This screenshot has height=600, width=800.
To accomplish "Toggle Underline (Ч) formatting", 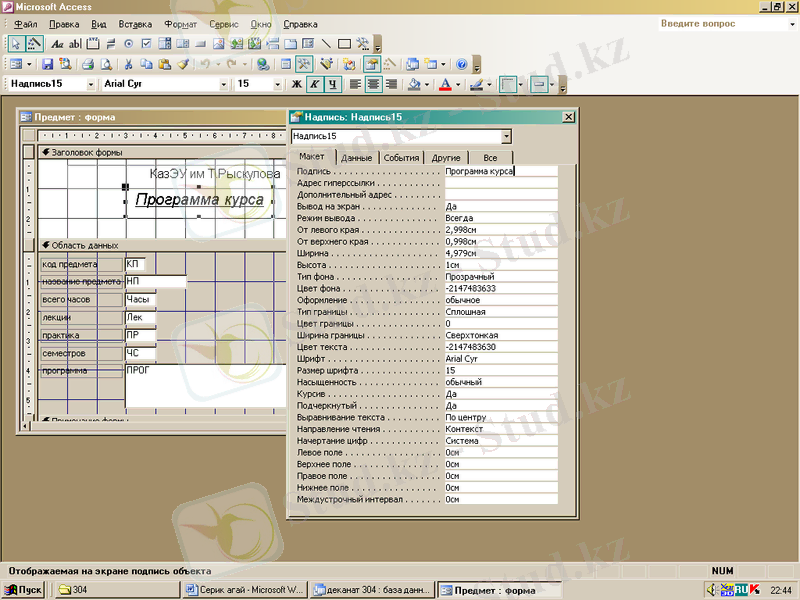I will [x=332, y=84].
